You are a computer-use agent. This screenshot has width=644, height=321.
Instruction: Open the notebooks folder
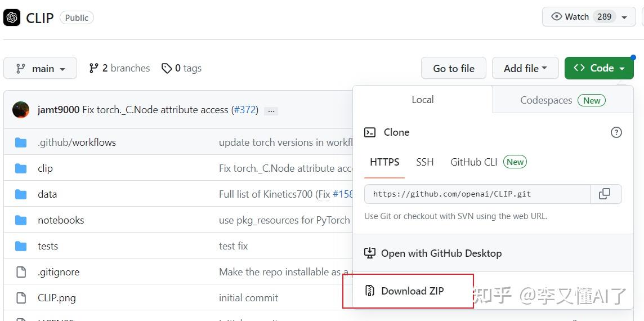(x=61, y=220)
